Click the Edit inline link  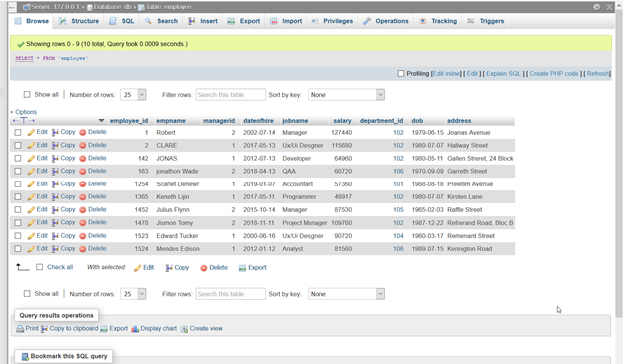447,74
